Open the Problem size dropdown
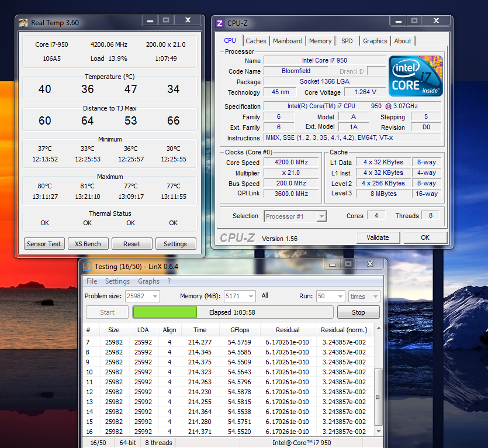Viewport: 488px width, 448px height. click(155, 297)
